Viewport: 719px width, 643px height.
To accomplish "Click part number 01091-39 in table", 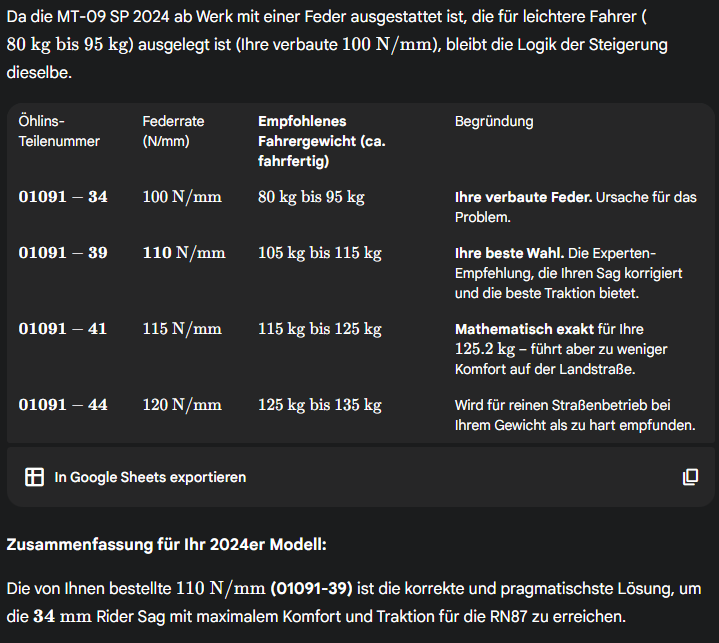I will pos(63,253).
